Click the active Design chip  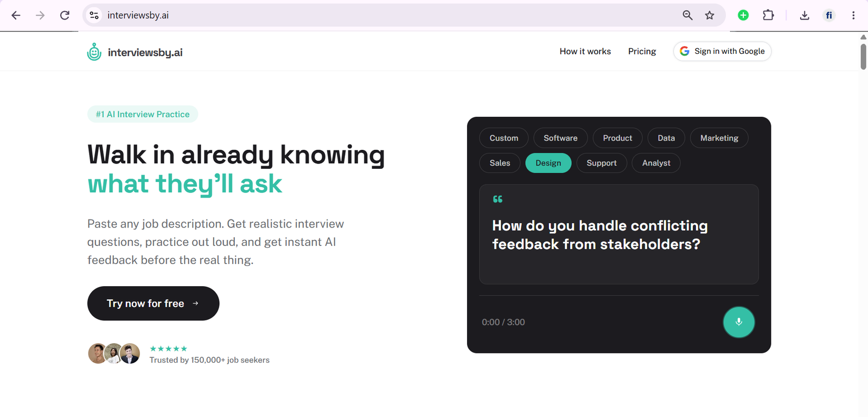pyautogui.click(x=548, y=163)
